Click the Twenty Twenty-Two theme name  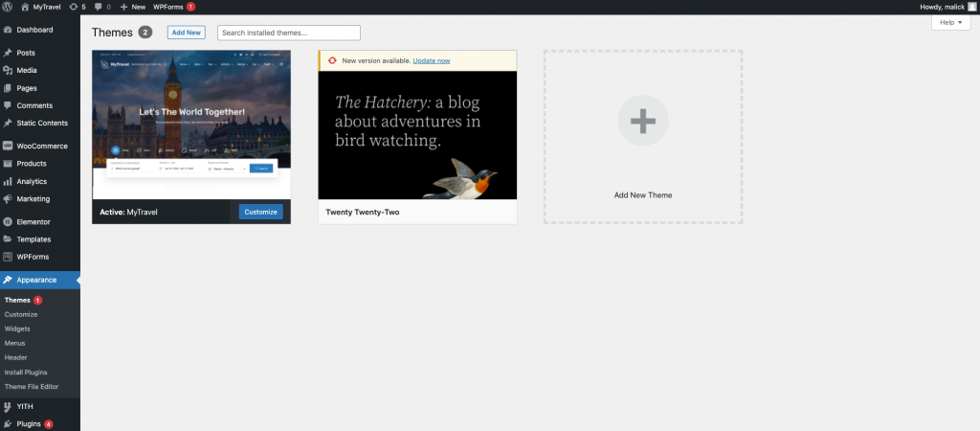coord(363,212)
